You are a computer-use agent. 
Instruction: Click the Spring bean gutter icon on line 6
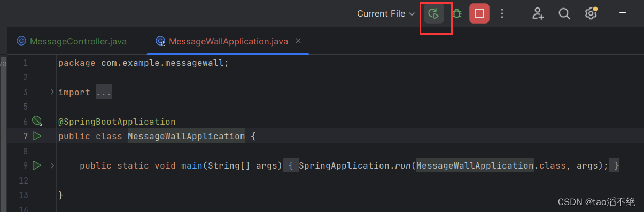[37, 122]
